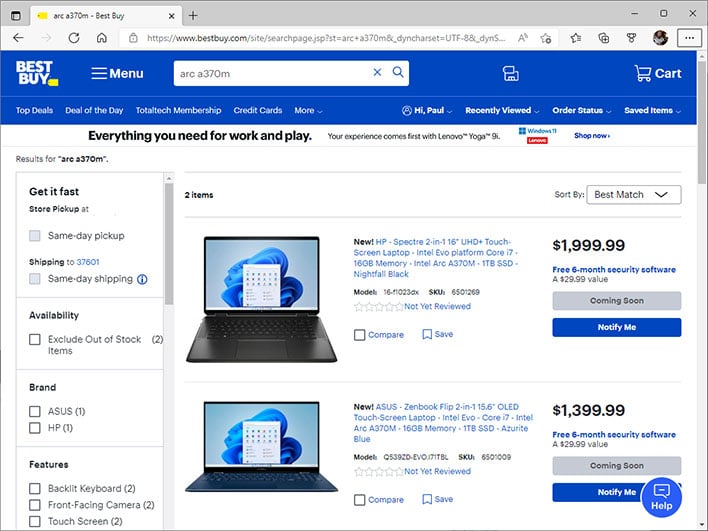Screen dimensions: 708x531
Task: Open Credit Cards
Action: pos(258,111)
